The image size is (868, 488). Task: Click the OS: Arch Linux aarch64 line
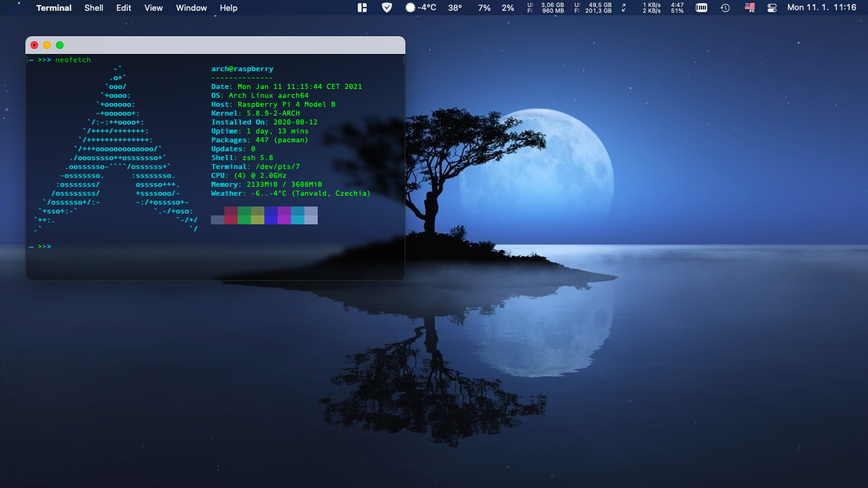coord(260,95)
